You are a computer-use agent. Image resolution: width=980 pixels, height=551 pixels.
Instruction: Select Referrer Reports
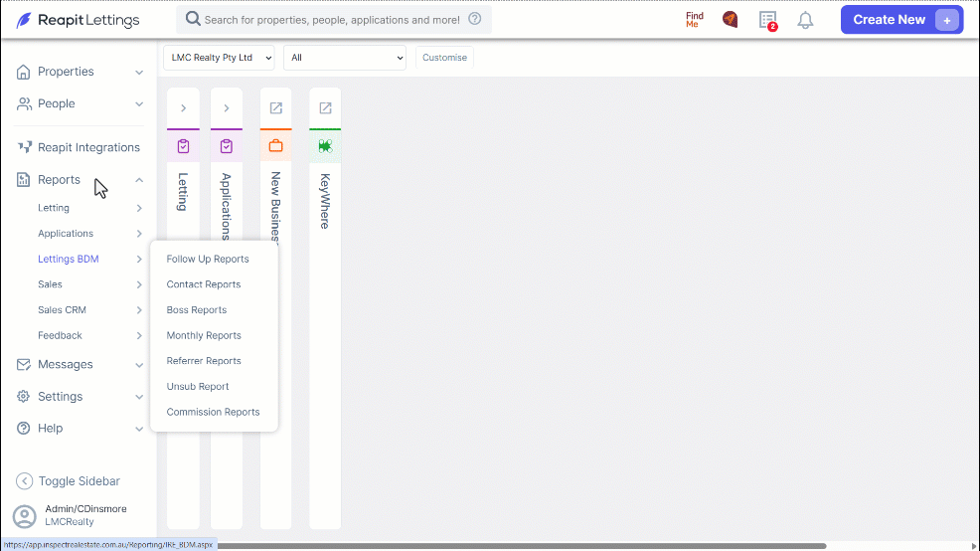204,361
